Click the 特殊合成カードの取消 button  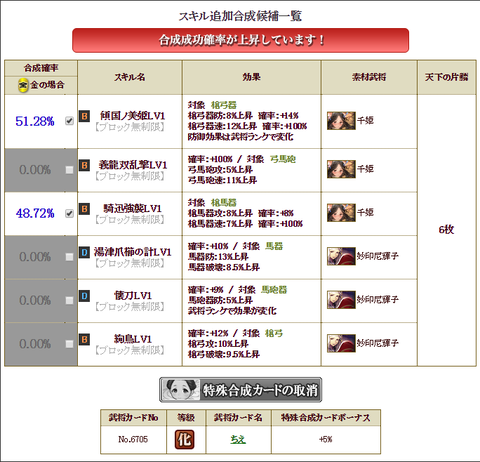(240, 390)
